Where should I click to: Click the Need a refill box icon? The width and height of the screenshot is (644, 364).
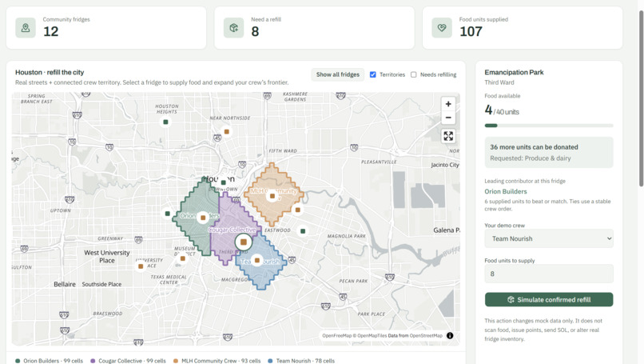pos(233,27)
